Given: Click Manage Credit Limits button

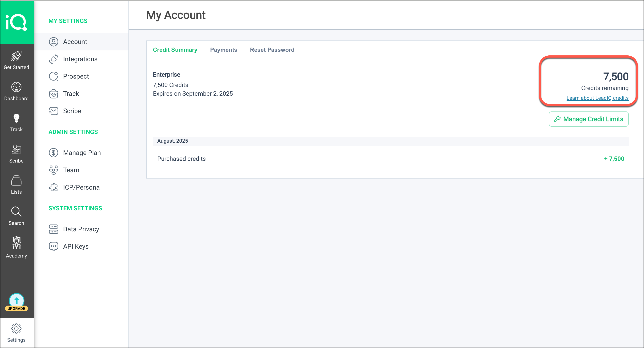Looking at the screenshot, I should (588, 119).
